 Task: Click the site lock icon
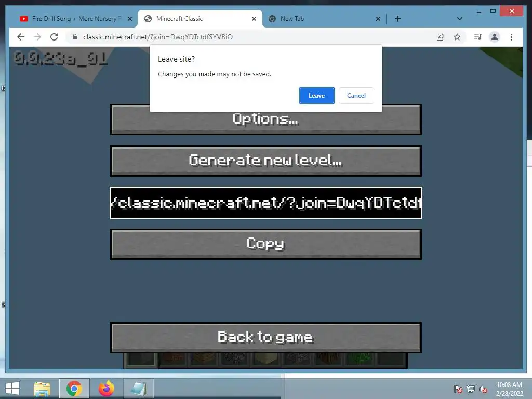(x=75, y=37)
